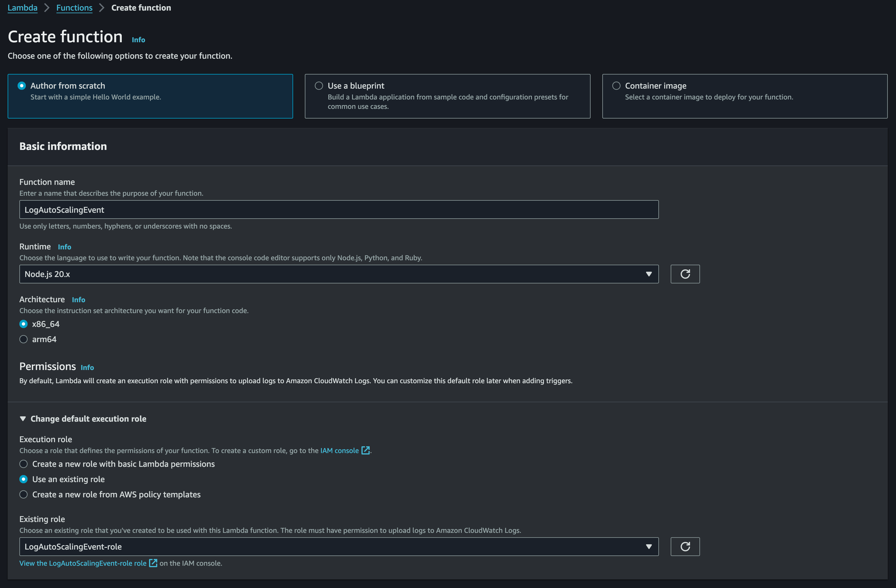The image size is (896, 588).
Task: Open Info beside Create function heading
Action: point(138,40)
